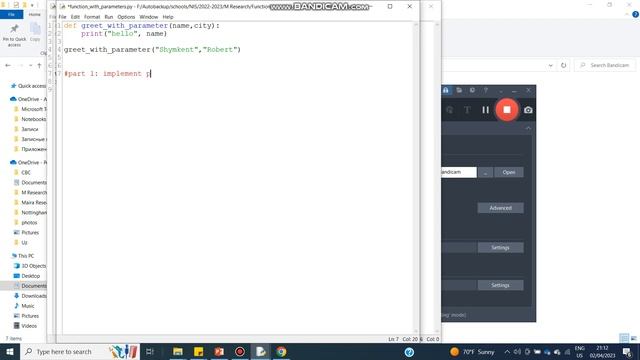This screenshot has height=360, width=640.
Task: Open the Edit menu in IDLE
Action: 75,17
